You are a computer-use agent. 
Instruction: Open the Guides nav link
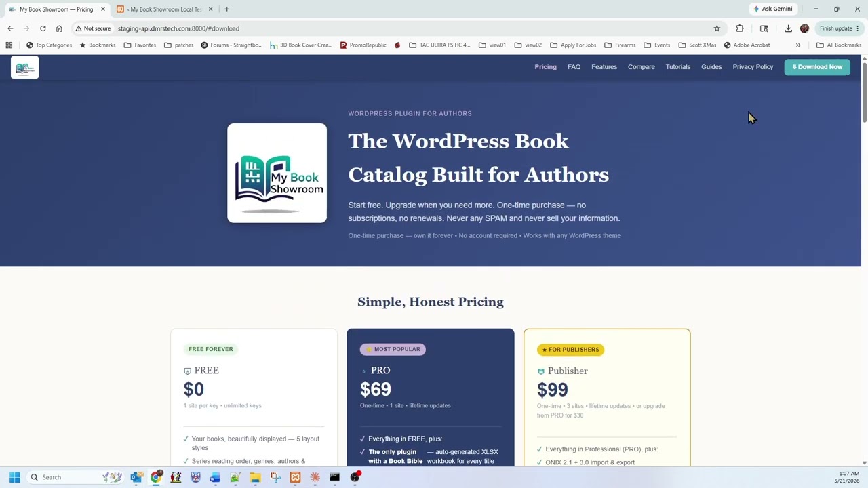tap(711, 67)
